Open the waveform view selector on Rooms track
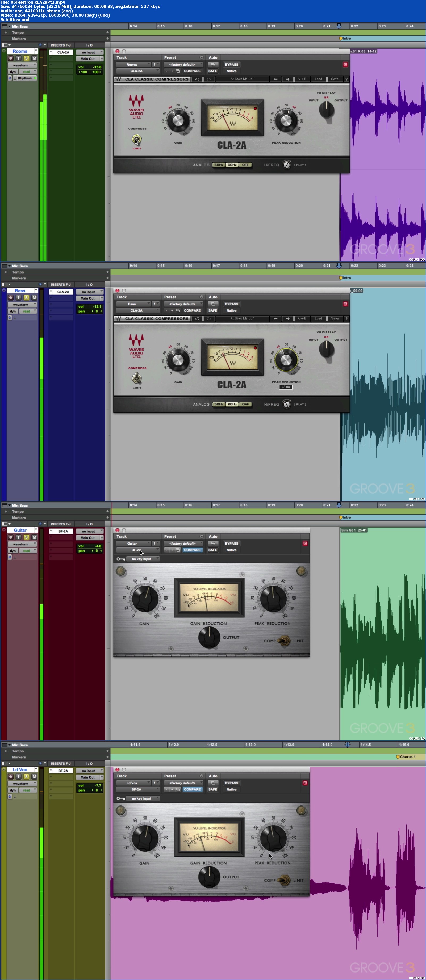Viewport: 426px width, 980px height. [22, 65]
